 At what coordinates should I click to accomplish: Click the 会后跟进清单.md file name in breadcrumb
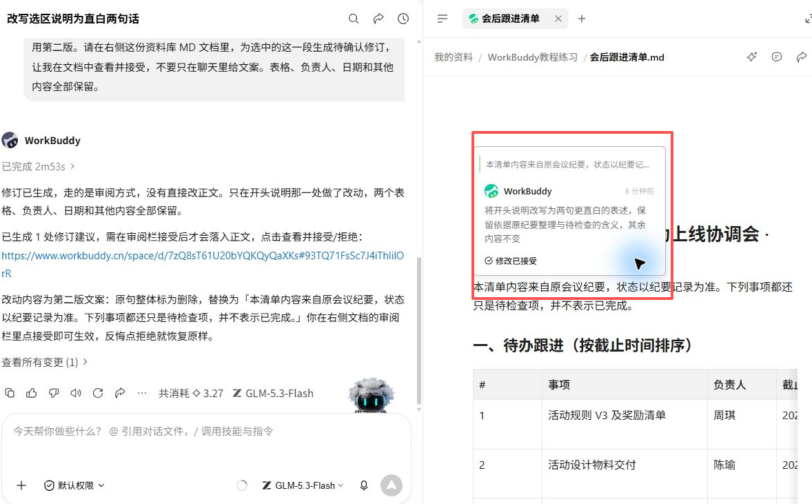(x=627, y=57)
